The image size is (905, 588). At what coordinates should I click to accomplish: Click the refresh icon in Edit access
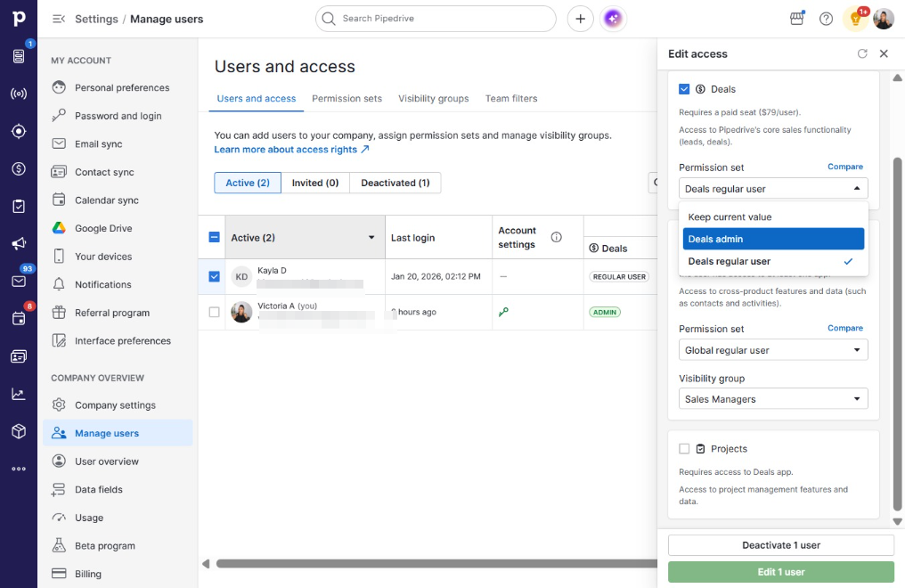tap(862, 53)
